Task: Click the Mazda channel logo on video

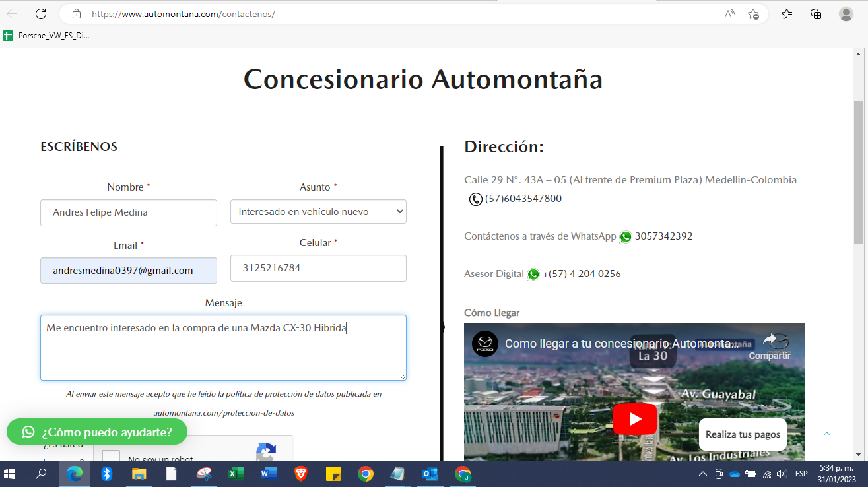Action: (485, 344)
